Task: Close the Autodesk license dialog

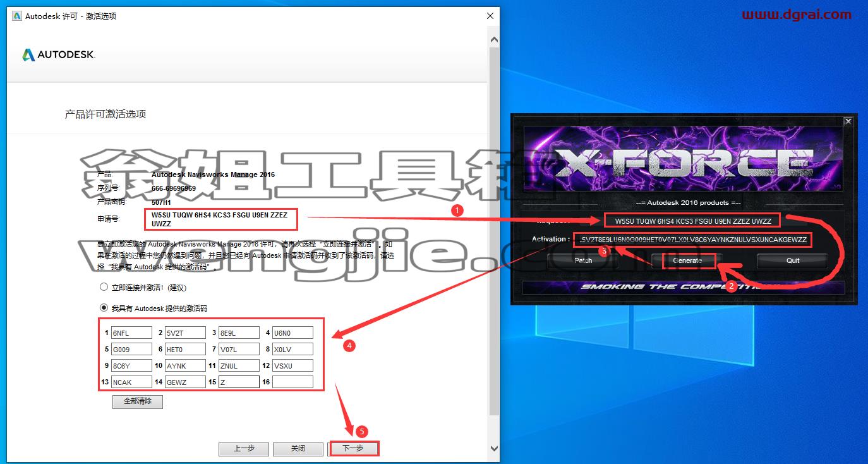Action: coord(490,16)
